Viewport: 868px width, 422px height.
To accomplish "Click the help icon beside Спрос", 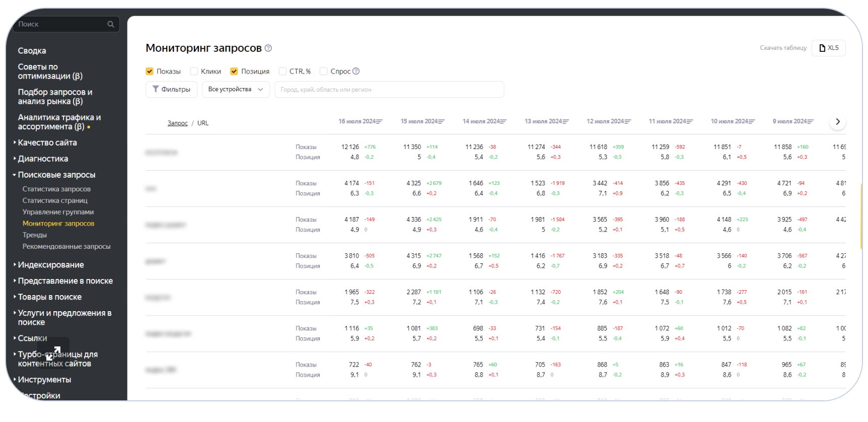I will 356,72.
